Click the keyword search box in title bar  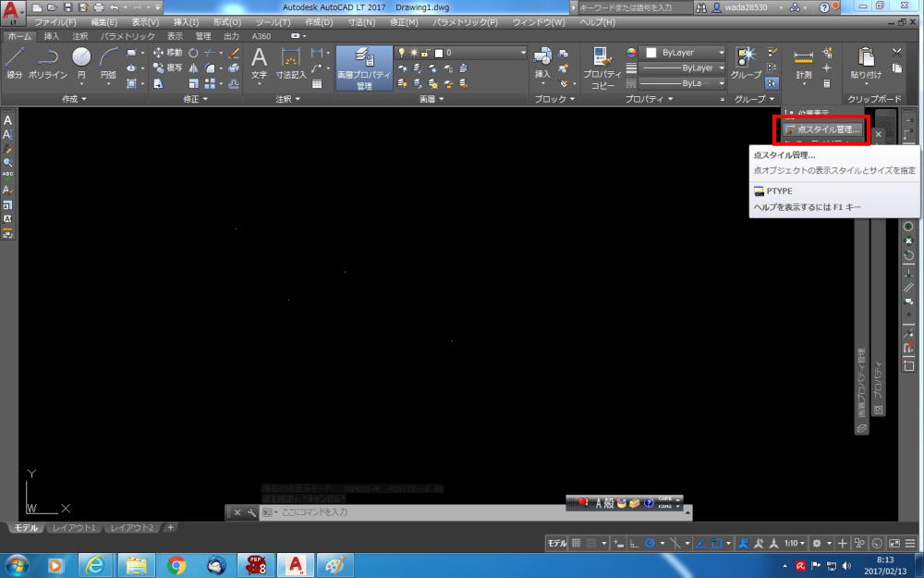[x=634, y=7]
